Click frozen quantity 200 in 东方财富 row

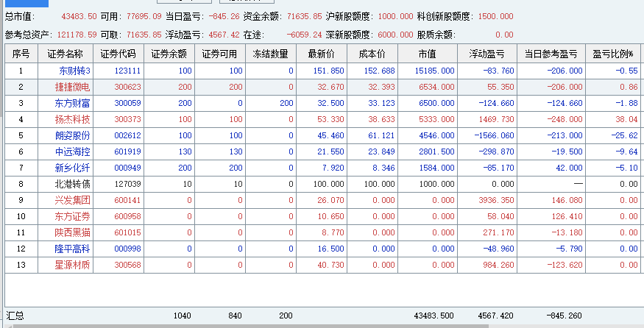tap(287, 103)
